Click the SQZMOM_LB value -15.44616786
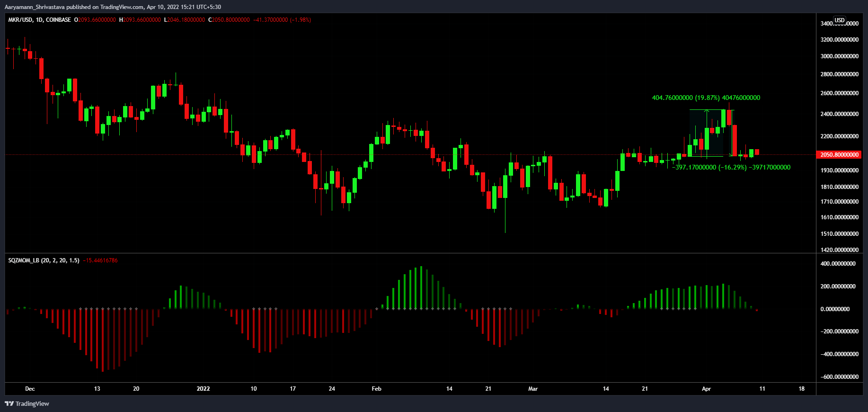The width and height of the screenshot is (868, 412). click(100, 260)
